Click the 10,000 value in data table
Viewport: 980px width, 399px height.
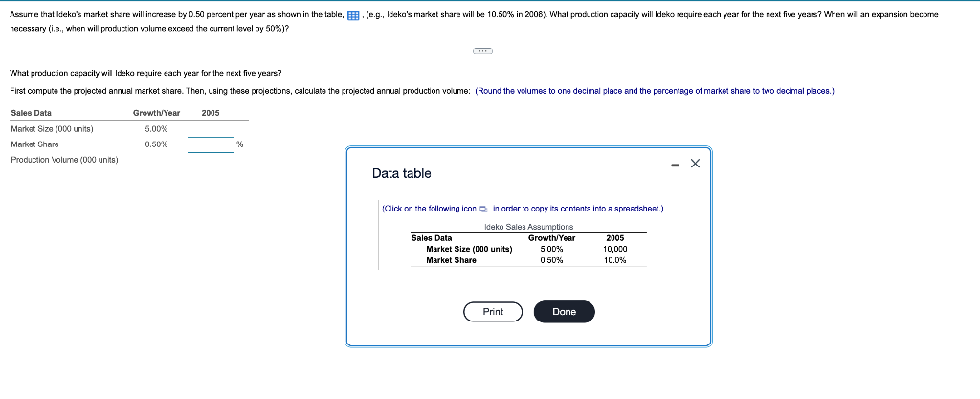tap(615, 249)
